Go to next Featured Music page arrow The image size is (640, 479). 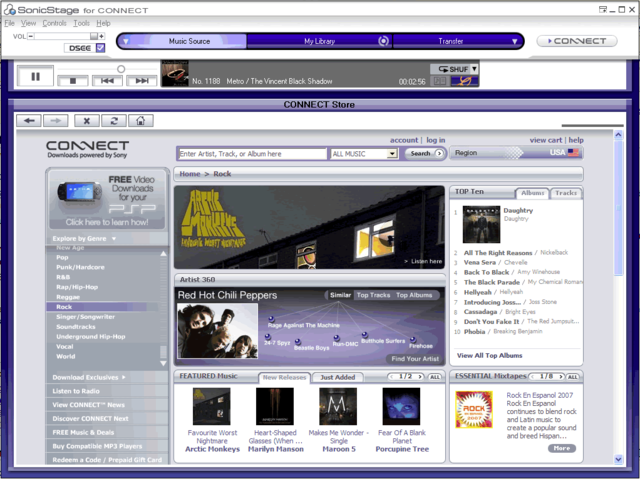[420, 377]
